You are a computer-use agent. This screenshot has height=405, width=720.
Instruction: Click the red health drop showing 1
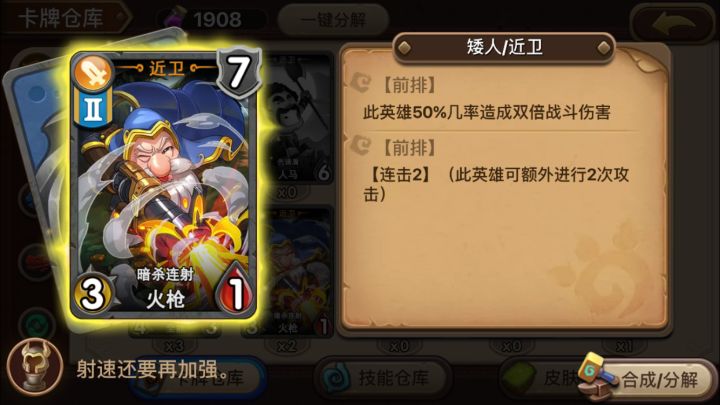(x=236, y=290)
